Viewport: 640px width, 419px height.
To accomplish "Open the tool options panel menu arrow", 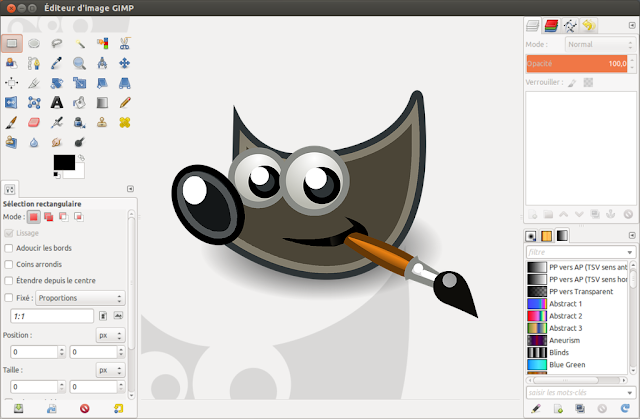I will coord(130,189).
